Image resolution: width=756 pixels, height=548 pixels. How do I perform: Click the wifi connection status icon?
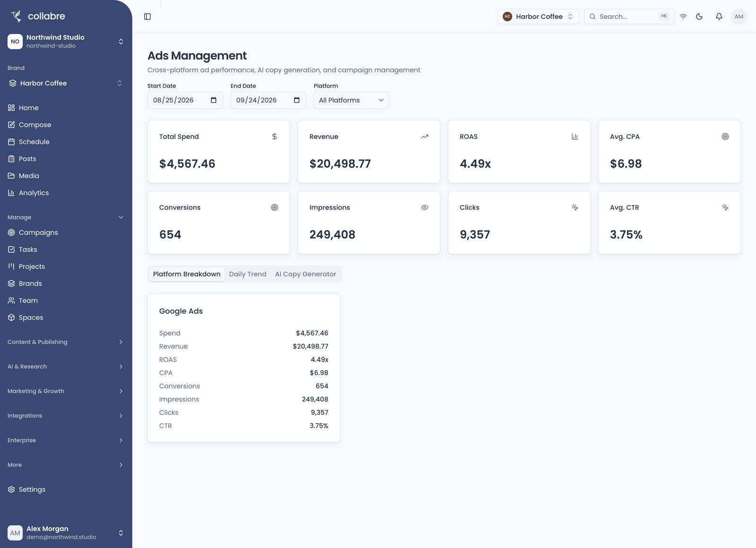point(683,17)
